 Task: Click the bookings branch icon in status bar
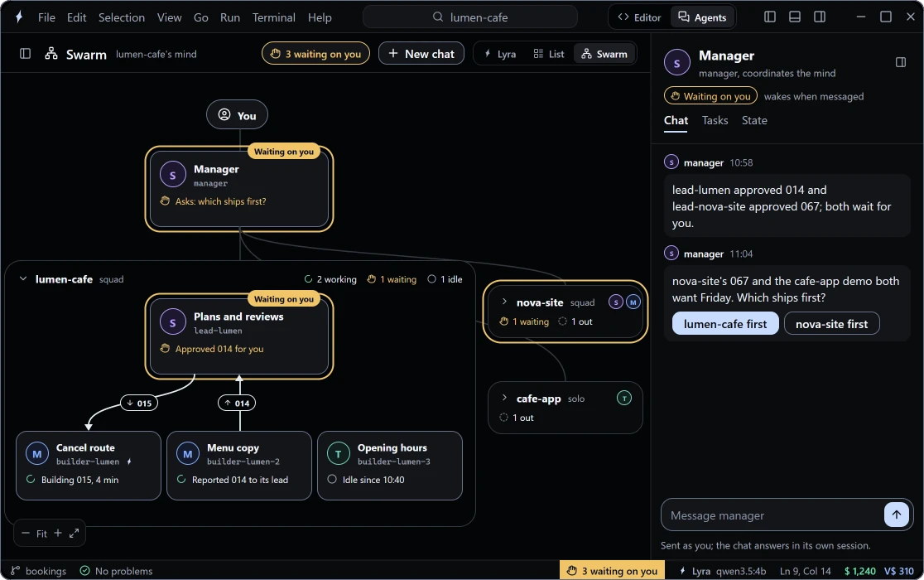[x=16, y=571]
